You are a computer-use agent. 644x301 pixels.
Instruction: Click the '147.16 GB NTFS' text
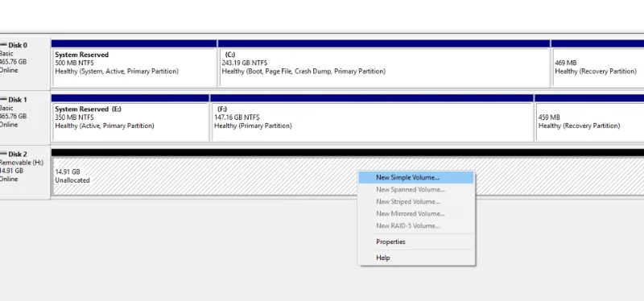(237, 118)
